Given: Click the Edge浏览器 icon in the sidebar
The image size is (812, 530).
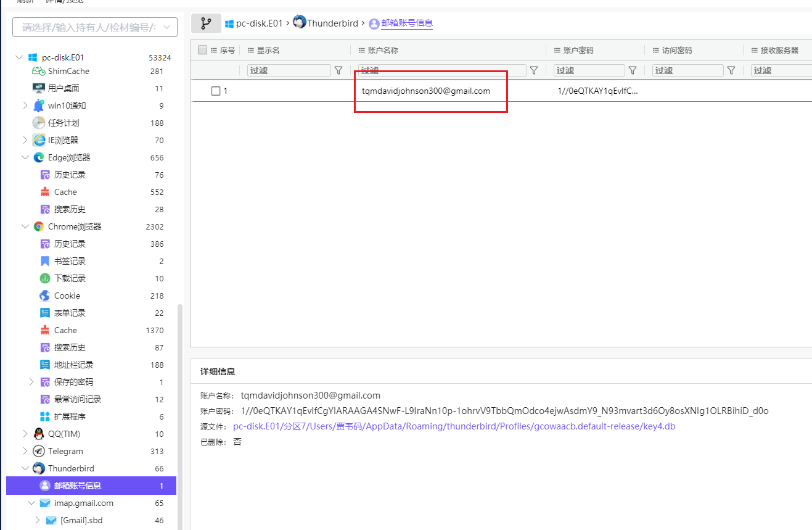Looking at the screenshot, I should click(x=39, y=157).
